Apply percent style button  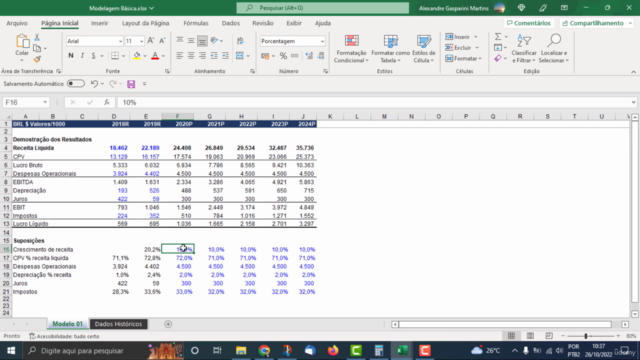click(x=283, y=56)
